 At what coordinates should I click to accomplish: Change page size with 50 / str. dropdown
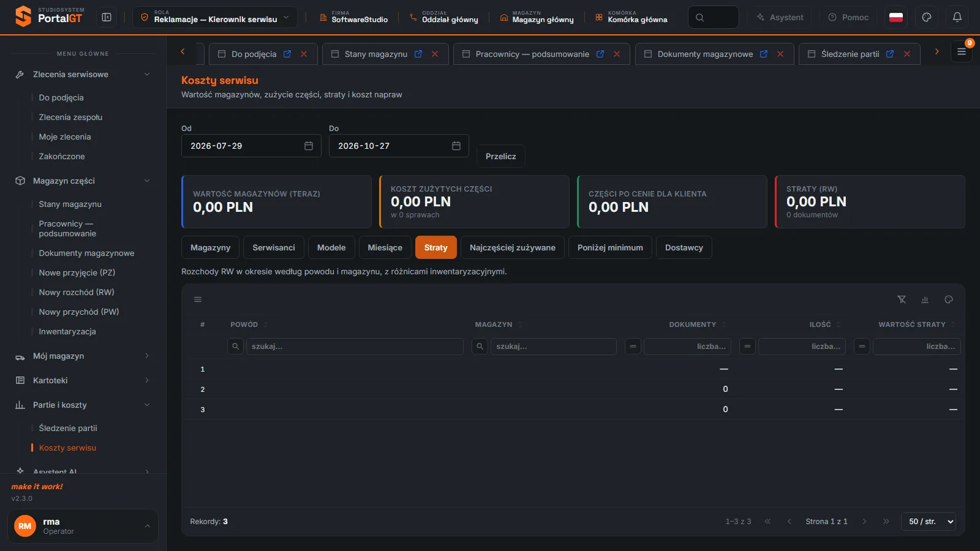coord(929,522)
